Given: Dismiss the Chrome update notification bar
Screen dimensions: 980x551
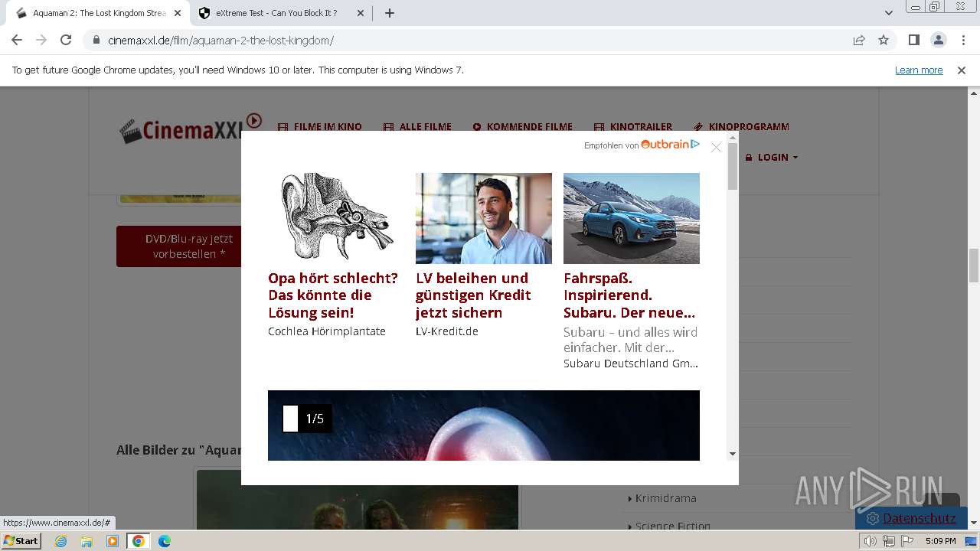Looking at the screenshot, I should coord(962,70).
